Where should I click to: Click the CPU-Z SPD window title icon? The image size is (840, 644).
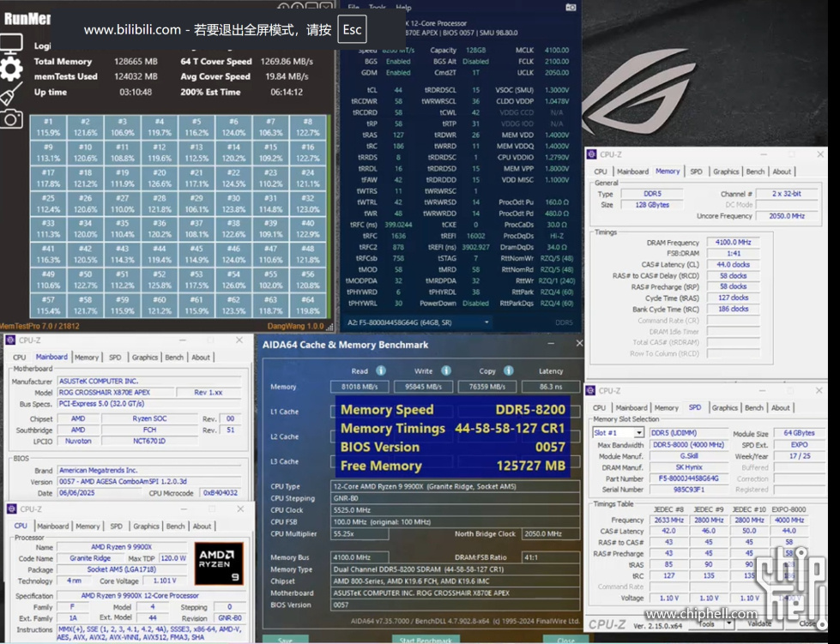590,391
